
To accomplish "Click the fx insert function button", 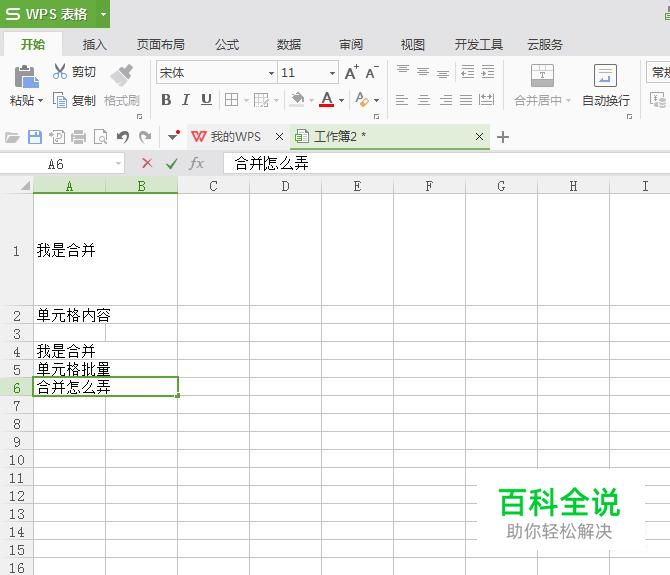I will [196, 163].
